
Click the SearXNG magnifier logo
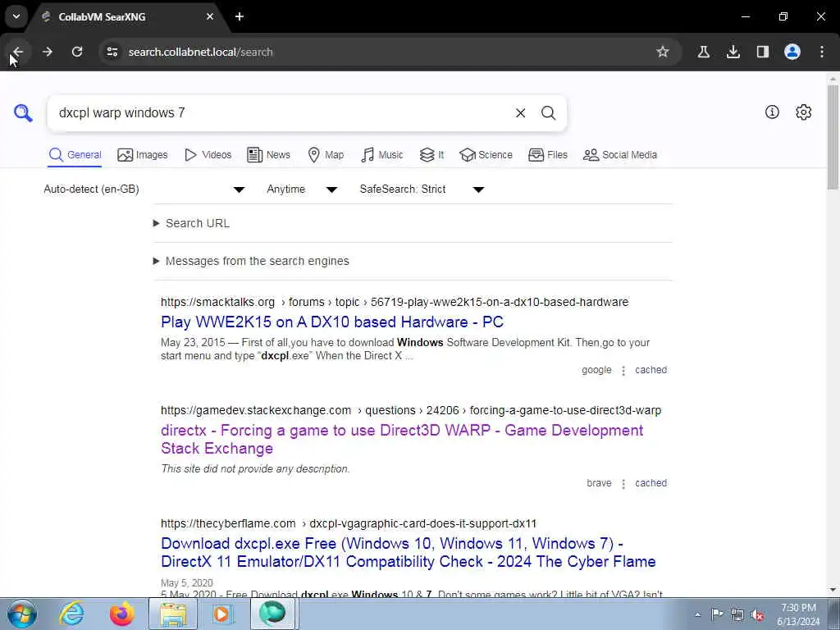pyautogui.click(x=23, y=113)
